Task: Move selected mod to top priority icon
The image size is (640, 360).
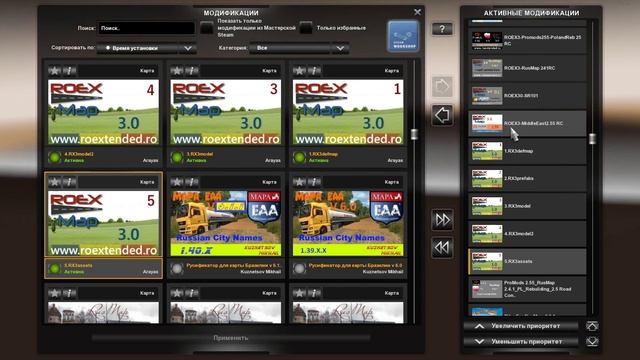Action: 592,326
